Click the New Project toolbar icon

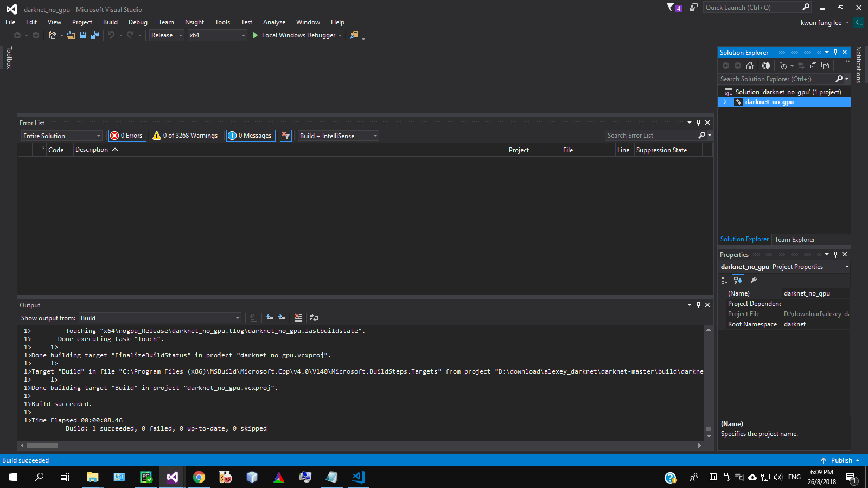53,35
